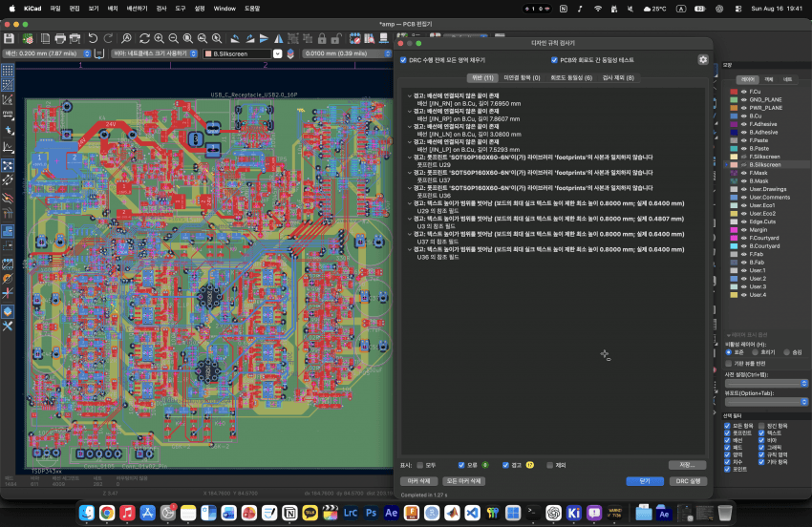Zoom to fit the whole page
Screen dimensions: 812x527
point(188,38)
